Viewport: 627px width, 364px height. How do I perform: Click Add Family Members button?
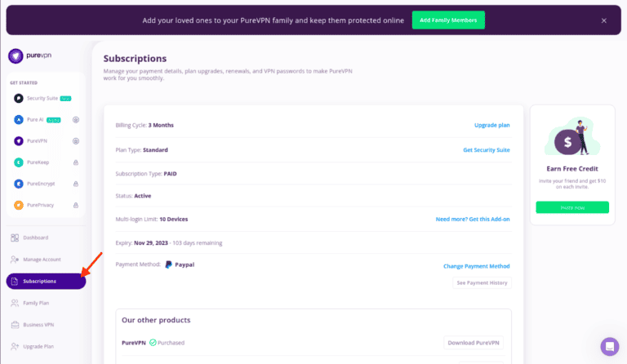point(448,20)
